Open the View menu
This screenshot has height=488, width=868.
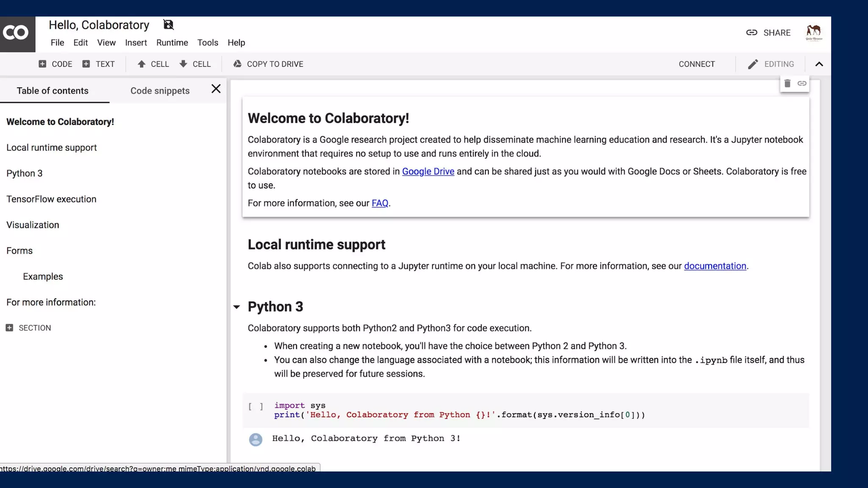(x=106, y=43)
